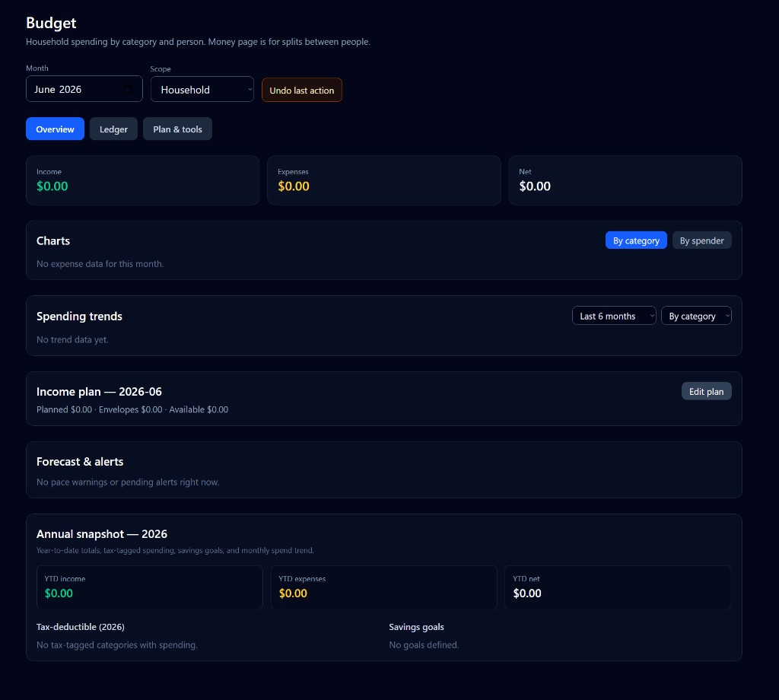Click the YTD income $0.00 value
The width and height of the screenshot is (779, 700).
[x=59, y=593]
